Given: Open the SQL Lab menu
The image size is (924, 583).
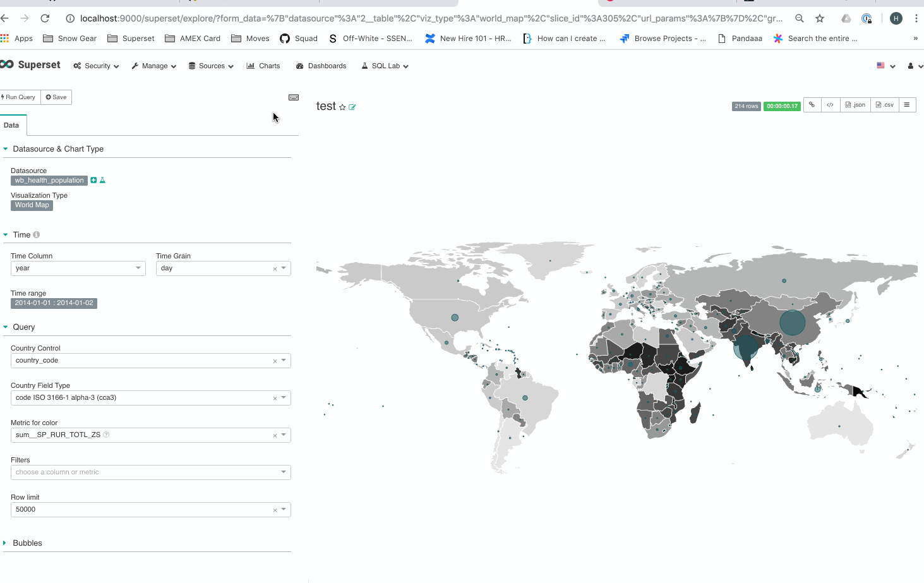Looking at the screenshot, I should point(385,66).
